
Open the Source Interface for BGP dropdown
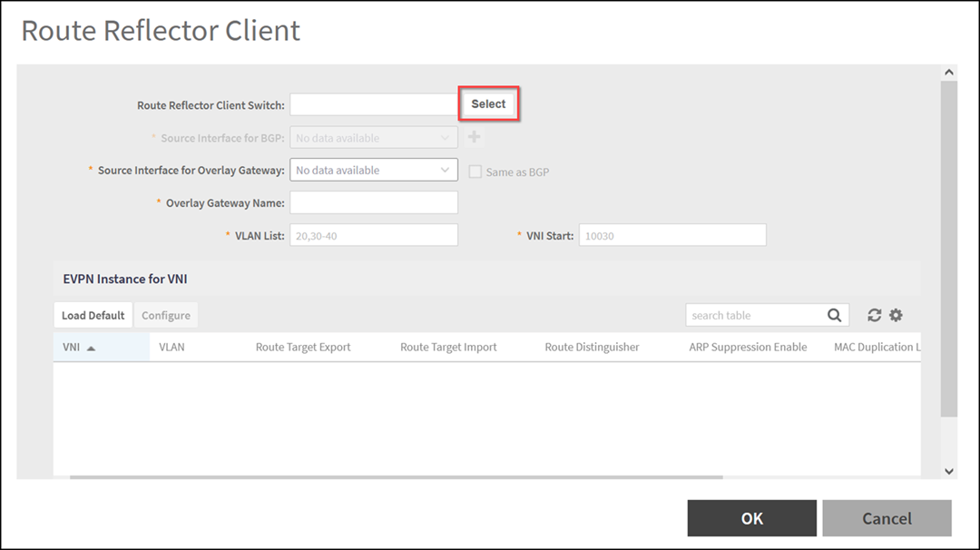[x=374, y=138]
